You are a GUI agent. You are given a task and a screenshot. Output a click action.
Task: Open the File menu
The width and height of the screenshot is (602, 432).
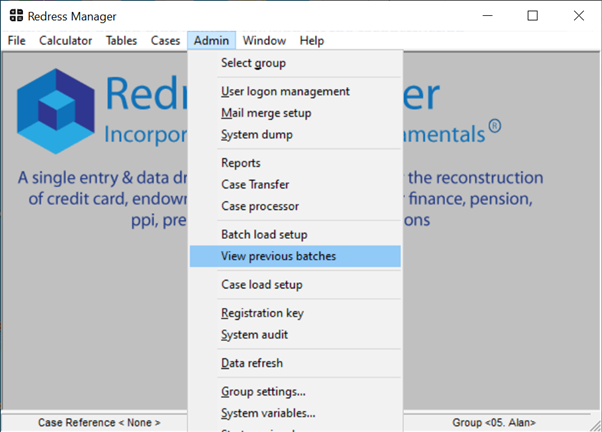coord(17,40)
